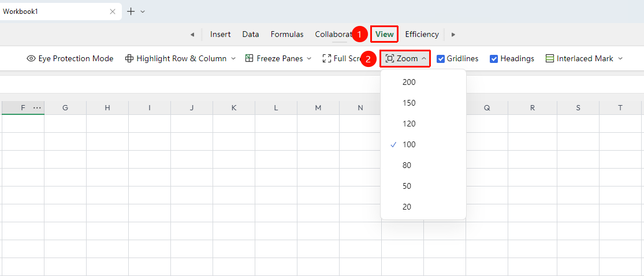
Task: Click the Highlight Row & Column button
Action: coord(176,59)
